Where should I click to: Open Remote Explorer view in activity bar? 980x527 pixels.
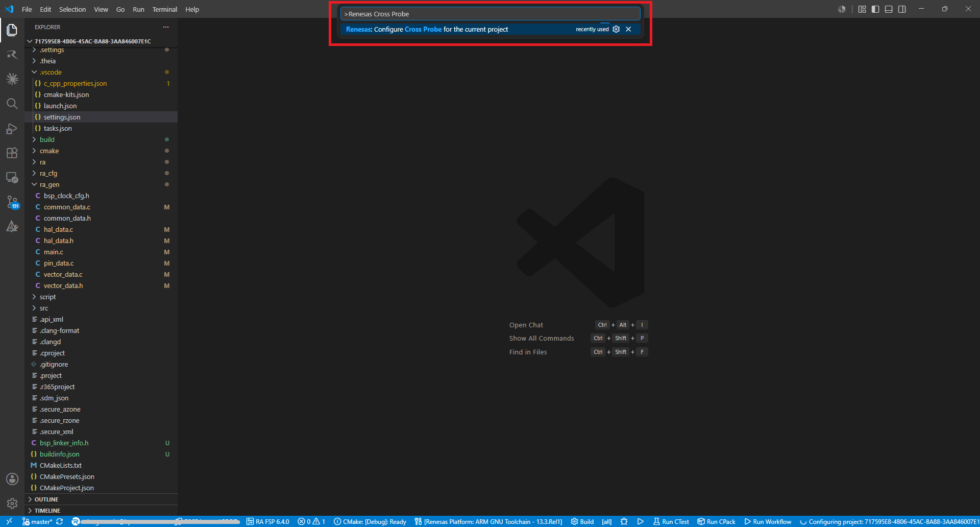click(x=12, y=177)
